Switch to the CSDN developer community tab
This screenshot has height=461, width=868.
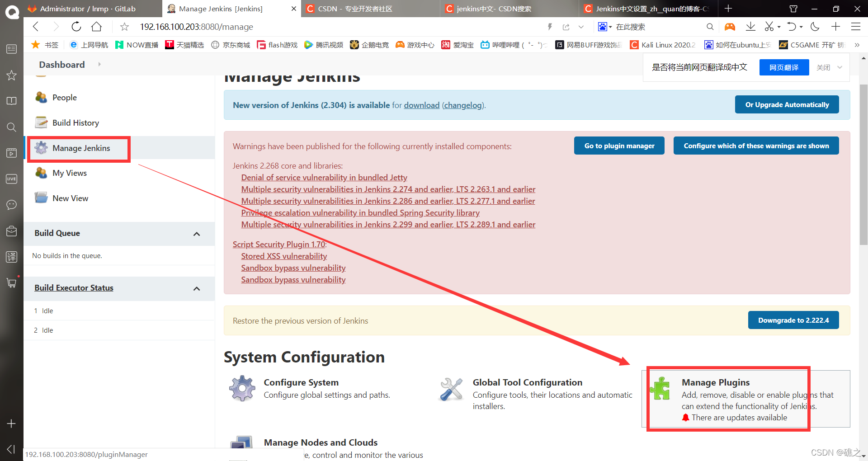click(x=371, y=9)
